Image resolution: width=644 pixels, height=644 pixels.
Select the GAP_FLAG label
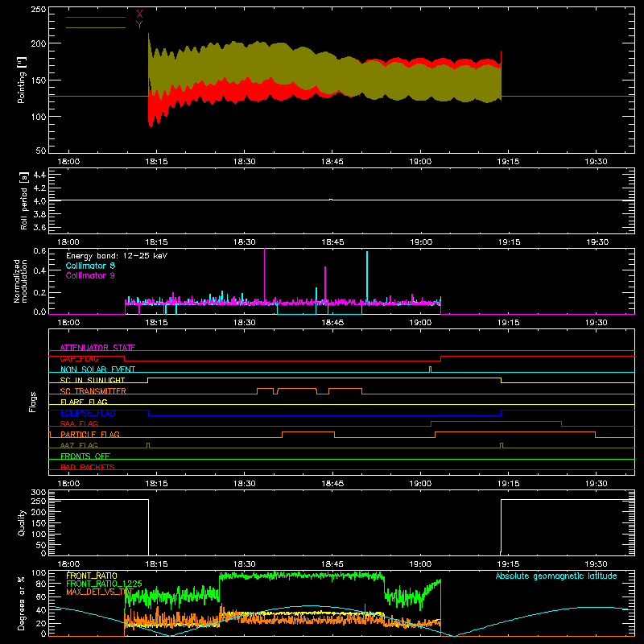pos(79,358)
